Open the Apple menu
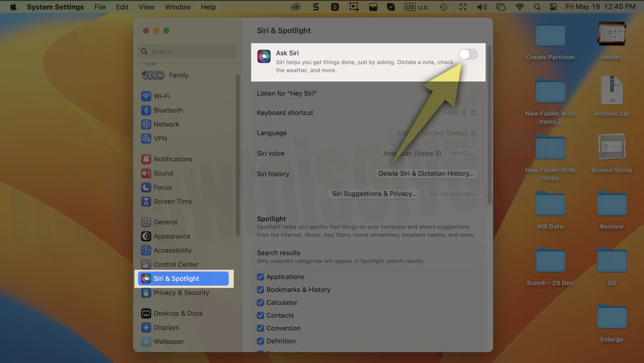Viewport: 644px width, 363px height. point(13,7)
